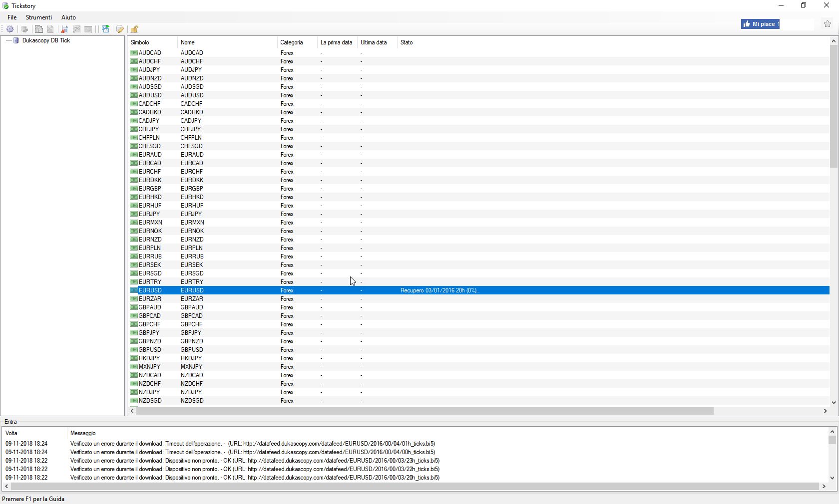Click the open padlock toolbar icon
This screenshot has width=839, height=504.
pos(134,29)
